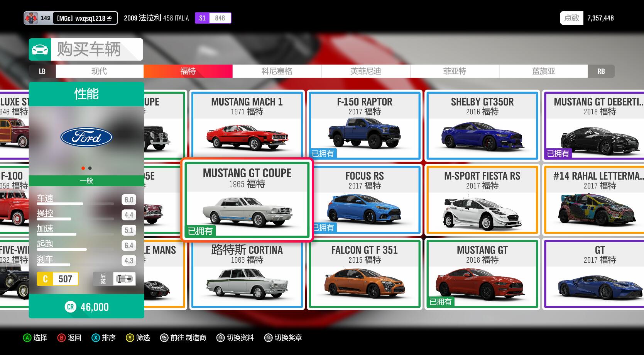Select the second page dot under Ford logo
Image resolution: width=644 pixels, height=355 pixels.
tap(90, 168)
